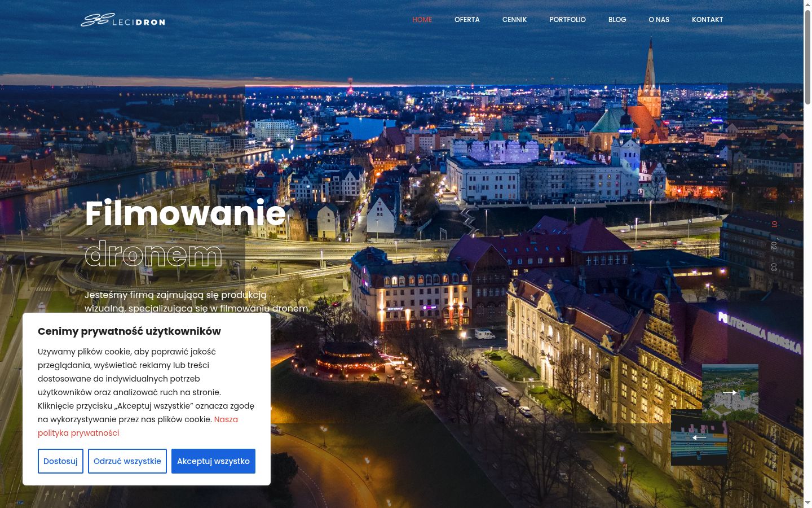
Task: Open the PORTFOLIO menu item
Action: 567,20
